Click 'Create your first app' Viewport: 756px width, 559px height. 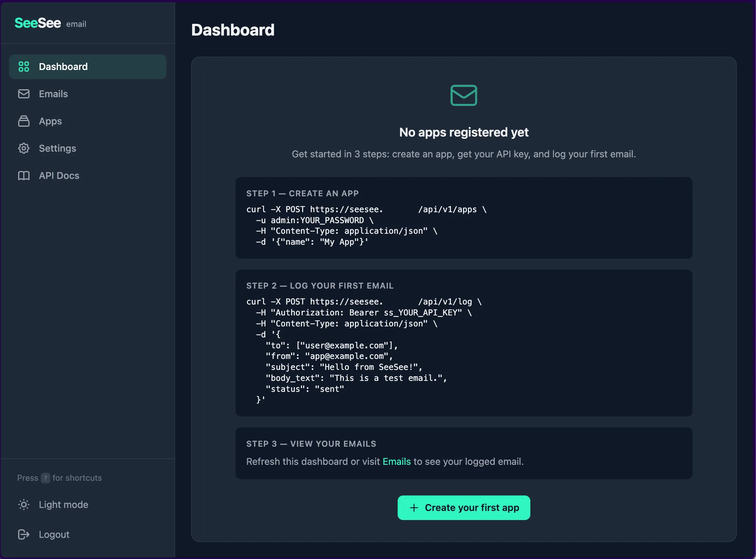pos(464,508)
